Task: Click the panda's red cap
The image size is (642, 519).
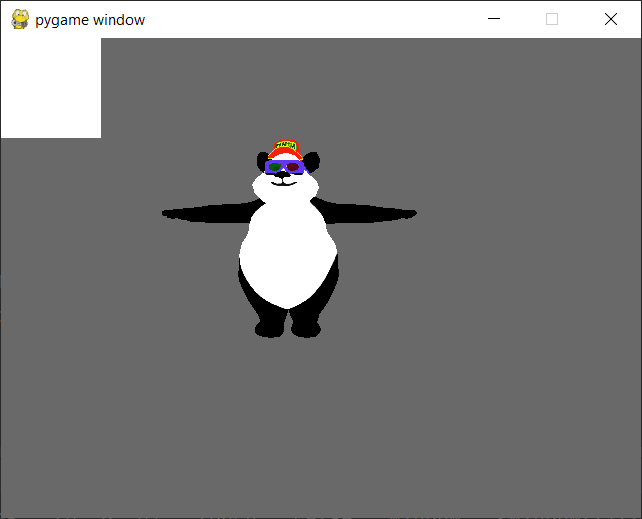Action: 285,154
